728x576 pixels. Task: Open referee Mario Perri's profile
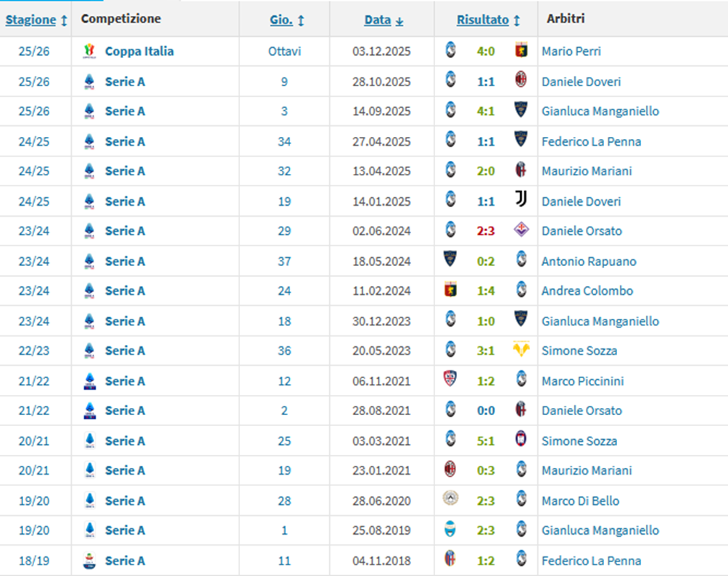[x=571, y=51]
